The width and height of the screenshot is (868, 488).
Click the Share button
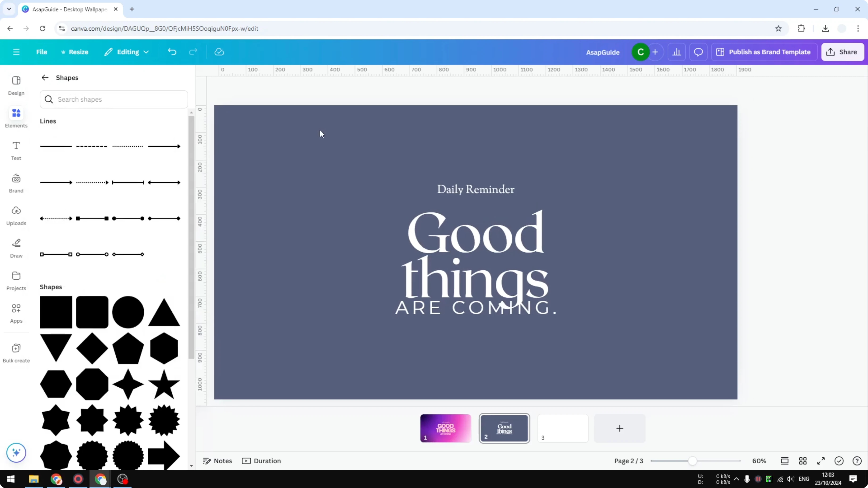[x=842, y=52]
